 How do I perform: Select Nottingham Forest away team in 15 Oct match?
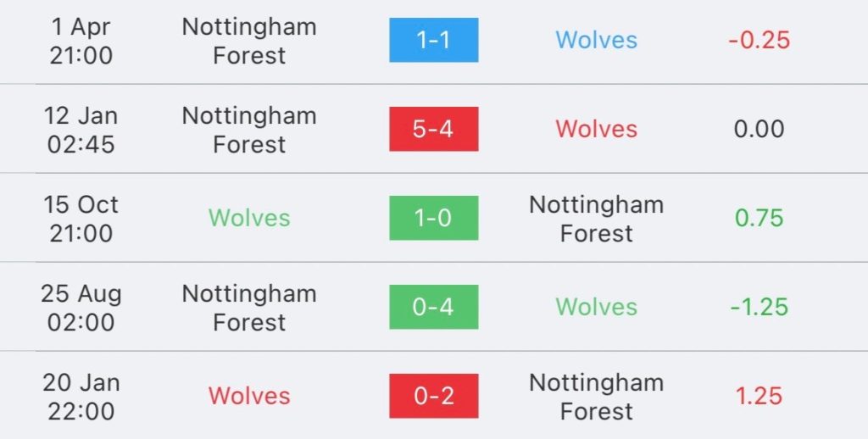(596, 219)
